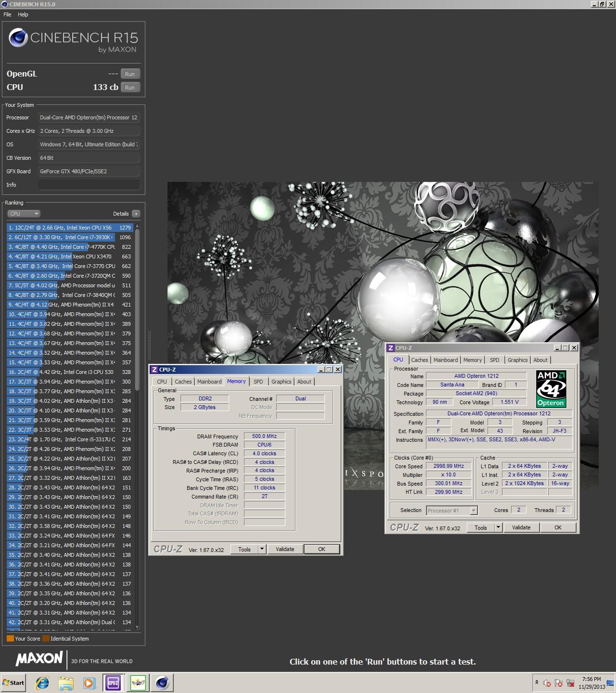This screenshot has width=616, height=693.
Task: Open the Help menu
Action: click(x=23, y=14)
